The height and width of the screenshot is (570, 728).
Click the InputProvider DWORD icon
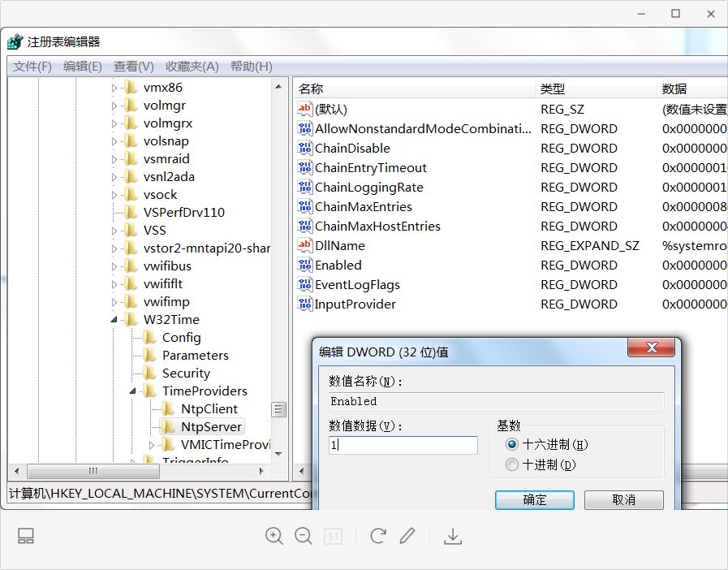point(304,304)
